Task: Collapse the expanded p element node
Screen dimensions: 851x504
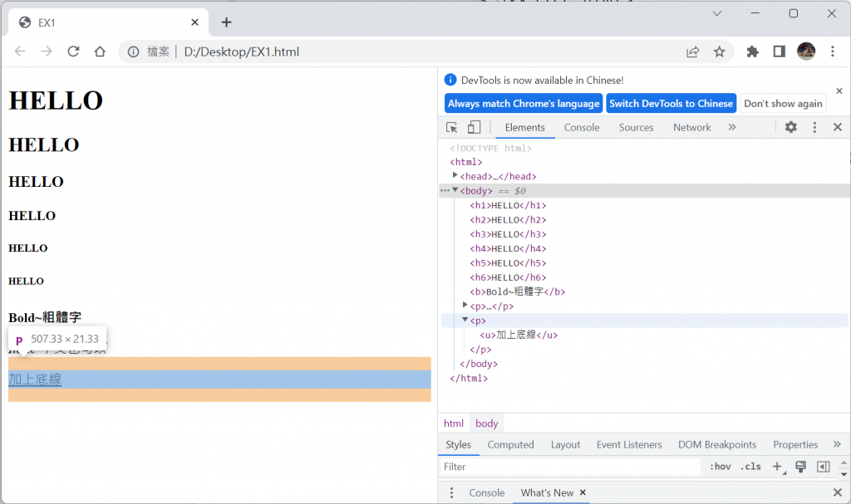Action: click(x=465, y=320)
